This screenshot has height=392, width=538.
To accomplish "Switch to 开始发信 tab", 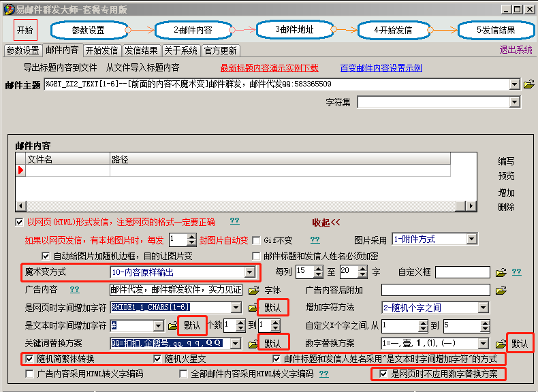I will click(x=101, y=51).
